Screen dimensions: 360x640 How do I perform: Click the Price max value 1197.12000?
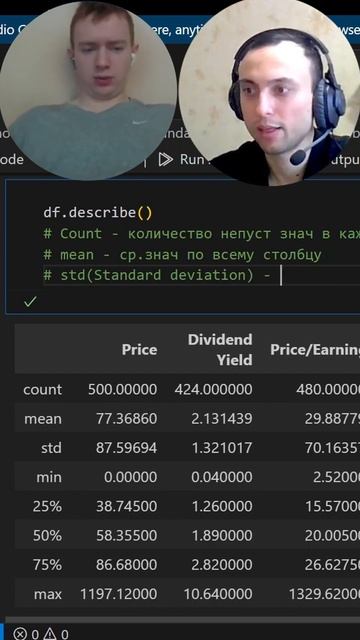118,594
